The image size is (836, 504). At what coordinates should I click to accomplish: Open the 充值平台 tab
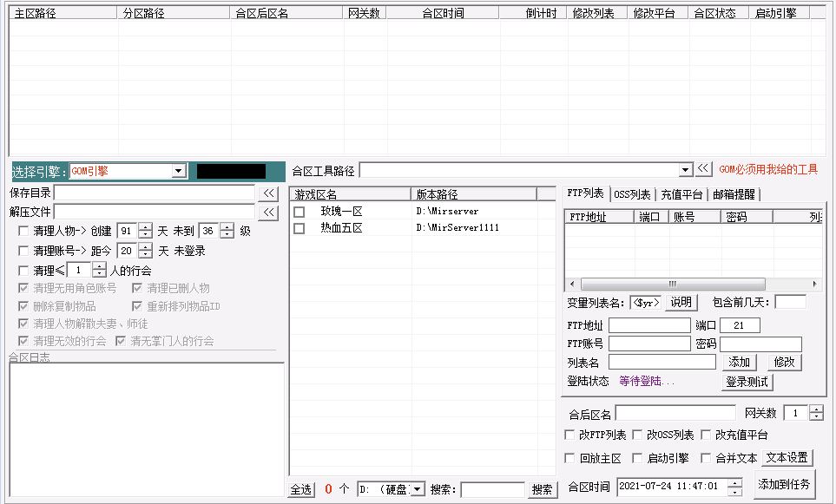pyautogui.click(x=682, y=194)
